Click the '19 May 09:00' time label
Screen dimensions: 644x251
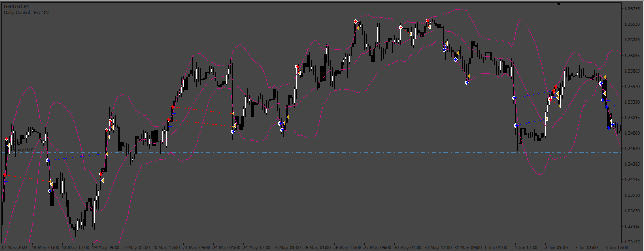pos(106,247)
